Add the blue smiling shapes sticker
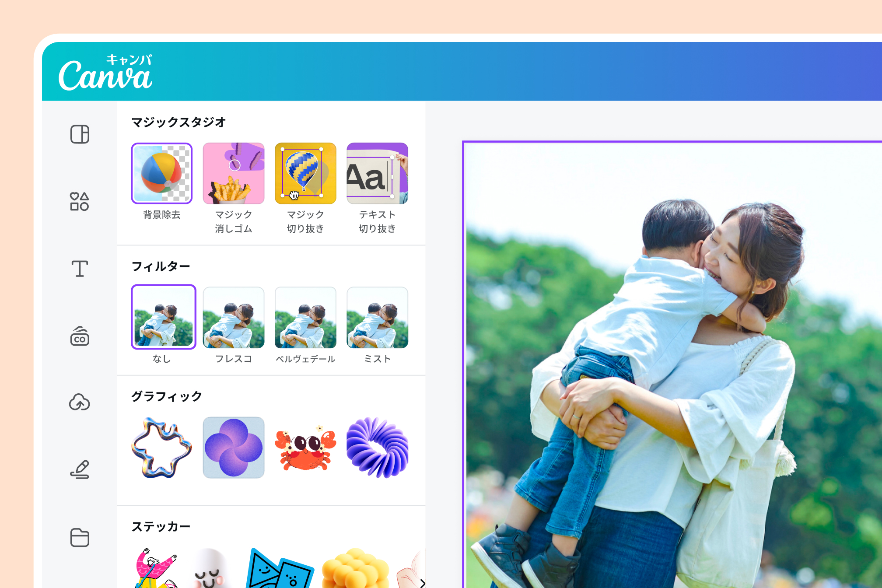The height and width of the screenshot is (588, 882). 280,567
